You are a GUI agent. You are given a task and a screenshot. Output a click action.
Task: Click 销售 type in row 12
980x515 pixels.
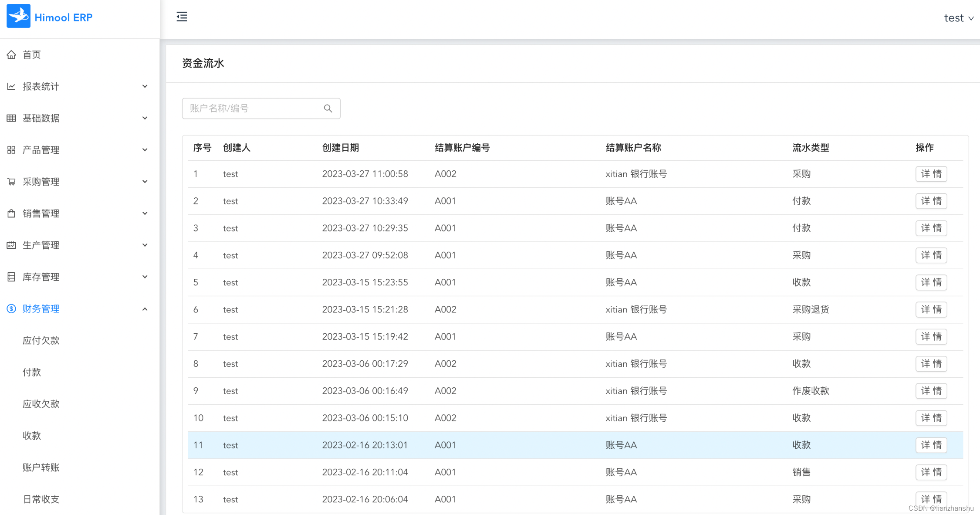[x=801, y=472]
